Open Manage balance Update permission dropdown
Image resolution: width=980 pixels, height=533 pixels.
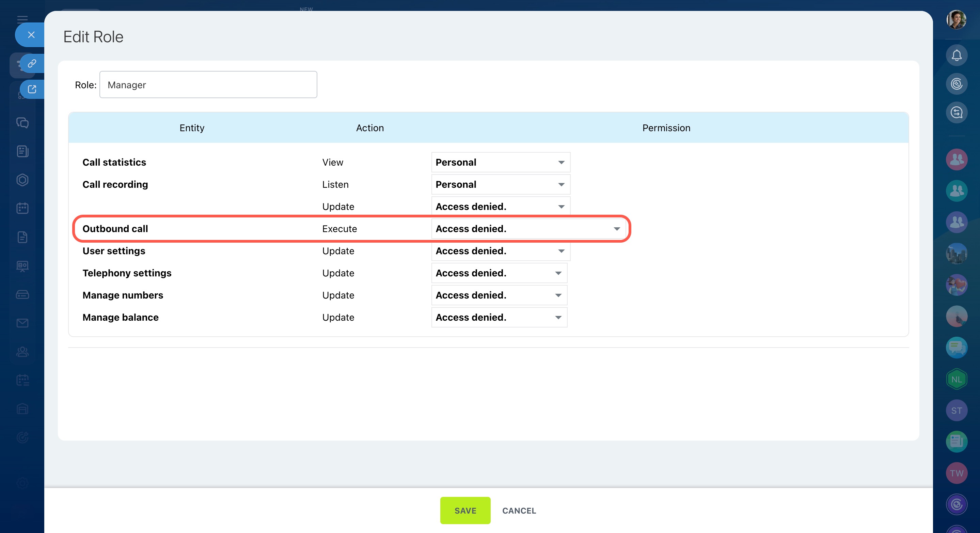[499, 317]
